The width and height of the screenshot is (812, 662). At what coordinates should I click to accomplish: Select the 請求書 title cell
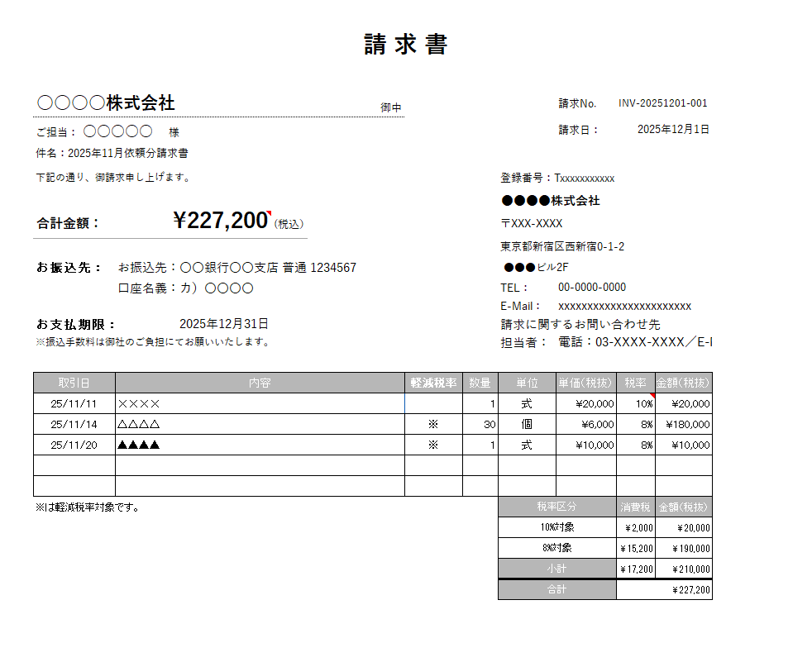coord(405,45)
